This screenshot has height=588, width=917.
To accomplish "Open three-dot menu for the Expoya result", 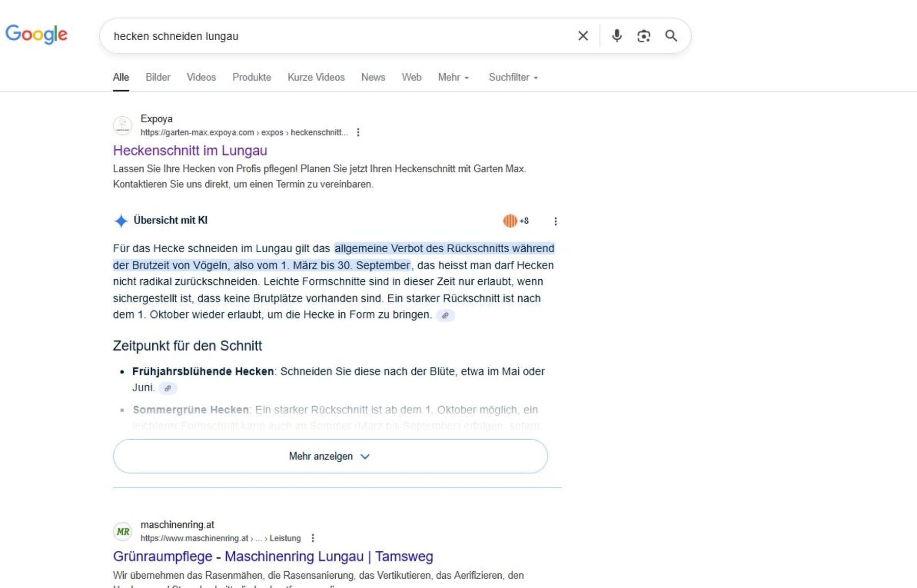I will pos(358,132).
